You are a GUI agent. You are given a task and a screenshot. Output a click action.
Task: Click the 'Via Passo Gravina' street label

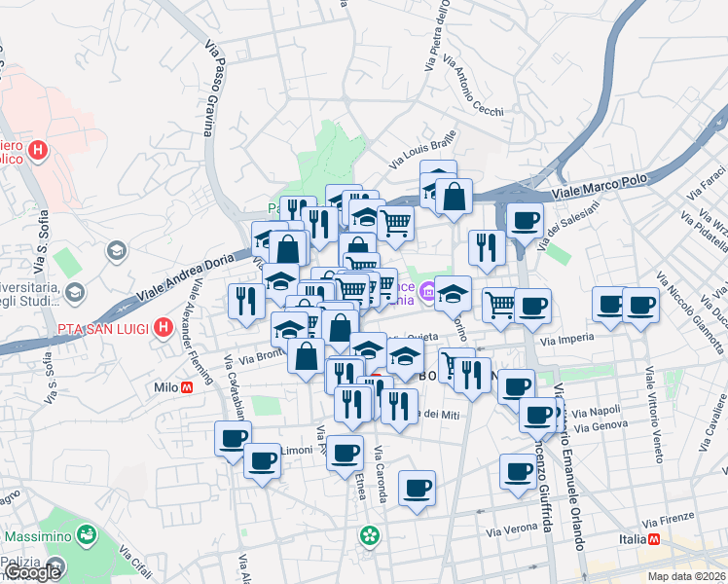(214, 89)
